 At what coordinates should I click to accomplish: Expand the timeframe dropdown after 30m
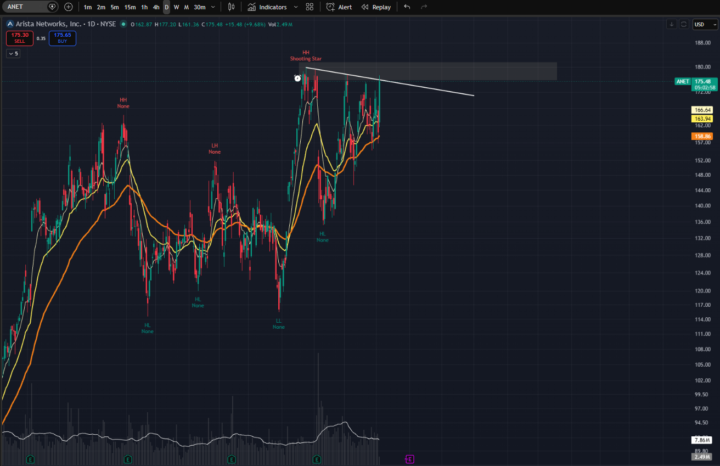pyautogui.click(x=213, y=7)
